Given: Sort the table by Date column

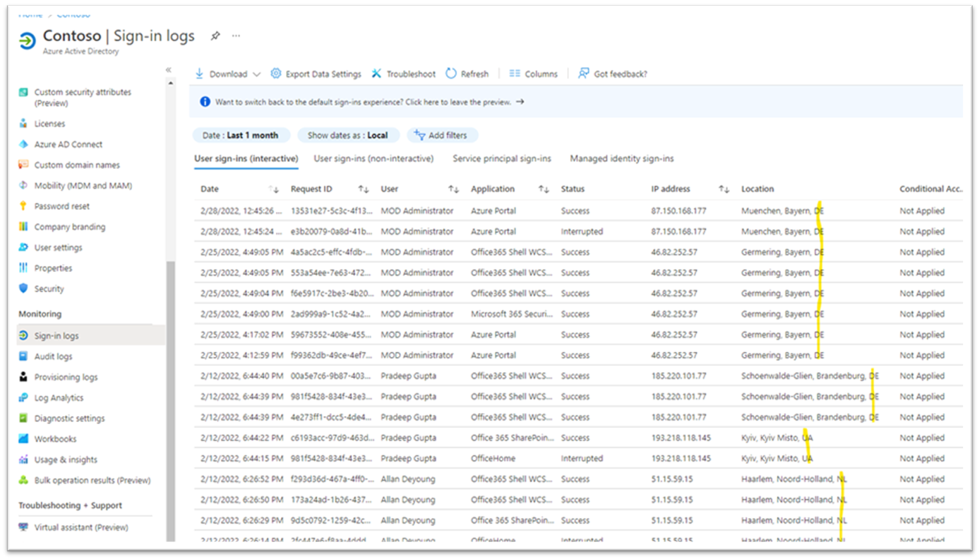Looking at the screenshot, I should pyautogui.click(x=274, y=189).
